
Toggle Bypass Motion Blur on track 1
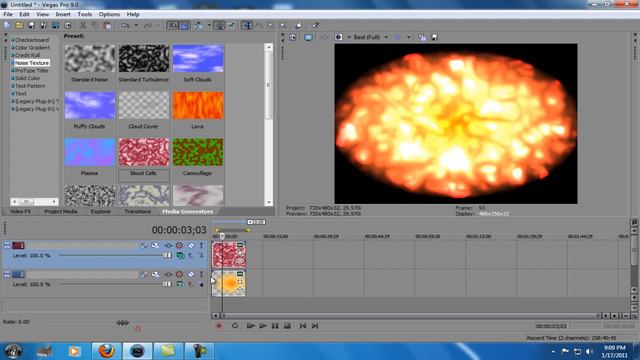click(143, 245)
